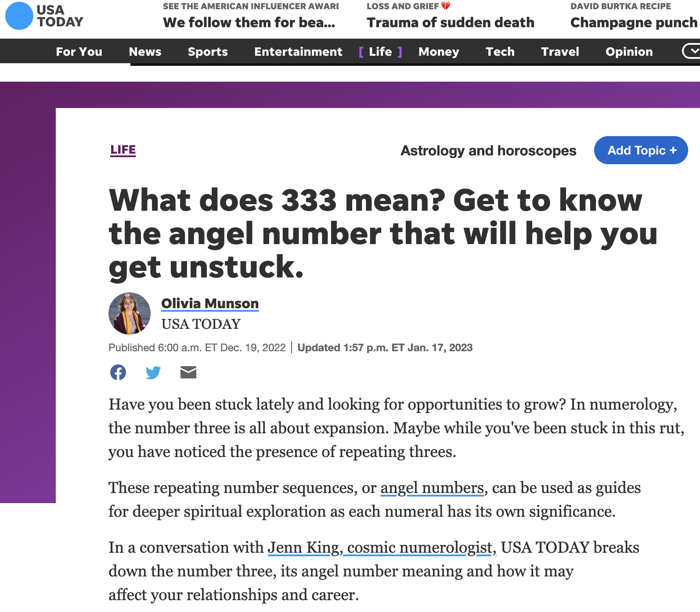Select the Life section tab

(380, 52)
